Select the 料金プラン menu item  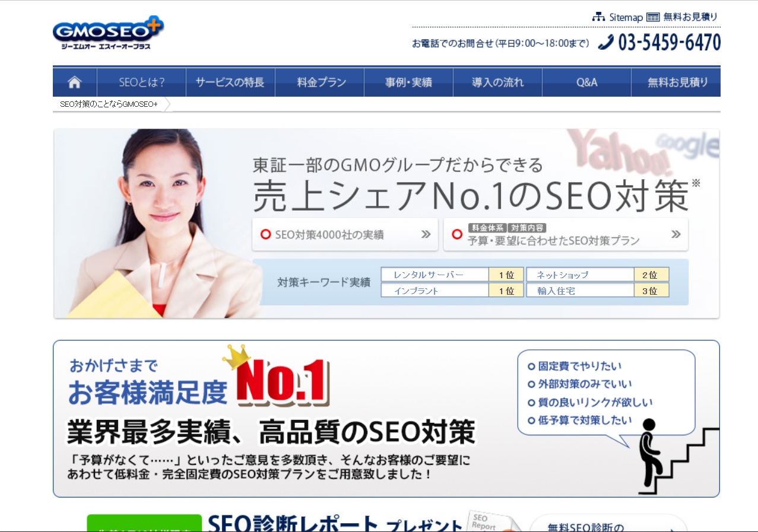[319, 82]
